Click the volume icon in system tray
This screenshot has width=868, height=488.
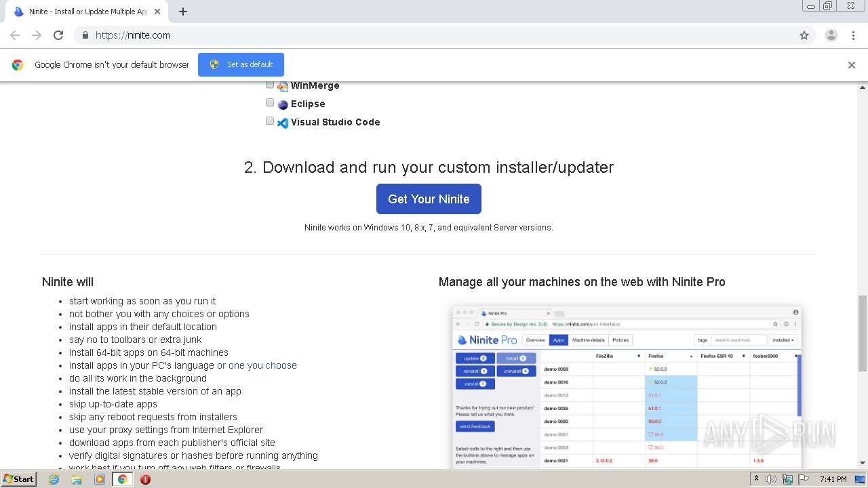click(x=771, y=479)
